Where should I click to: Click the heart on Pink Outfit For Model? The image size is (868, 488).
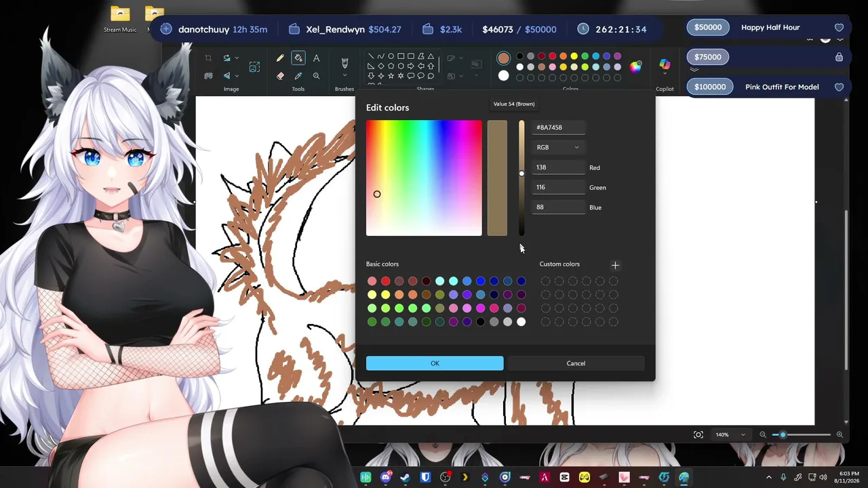(x=839, y=87)
